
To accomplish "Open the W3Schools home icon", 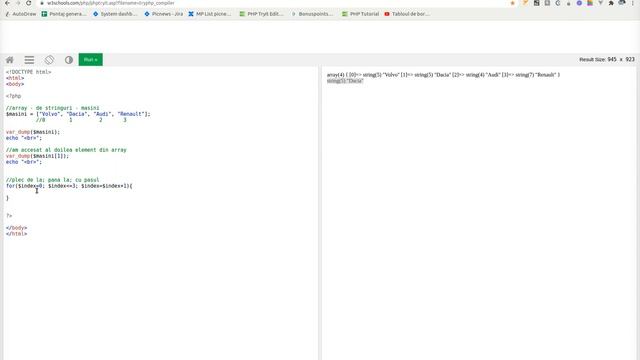I will (x=10, y=60).
